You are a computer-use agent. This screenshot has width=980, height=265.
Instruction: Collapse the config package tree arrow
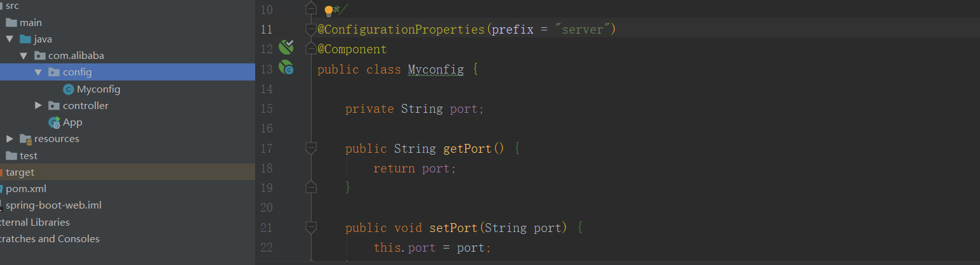(38, 72)
